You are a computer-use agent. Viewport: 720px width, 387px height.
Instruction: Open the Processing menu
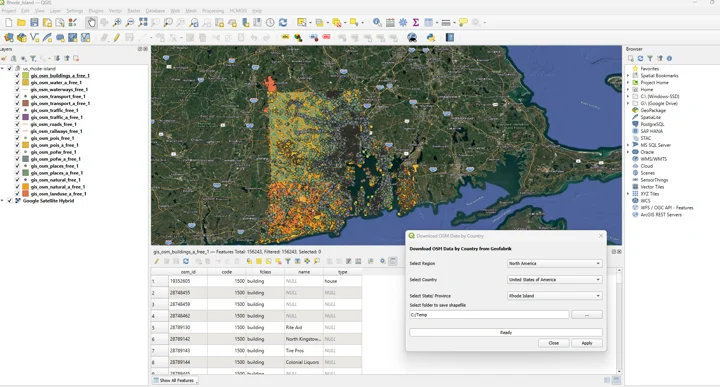pos(213,11)
